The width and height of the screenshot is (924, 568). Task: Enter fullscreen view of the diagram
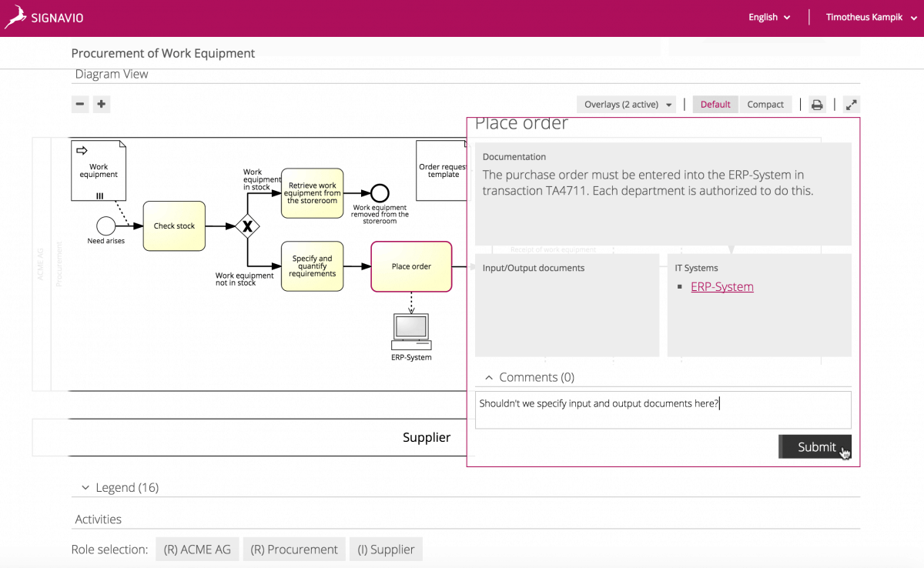point(851,104)
